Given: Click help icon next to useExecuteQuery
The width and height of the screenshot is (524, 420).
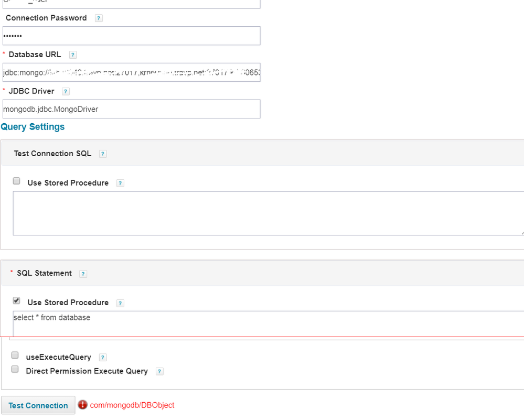Looking at the screenshot, I should click(x=103, y=358).
